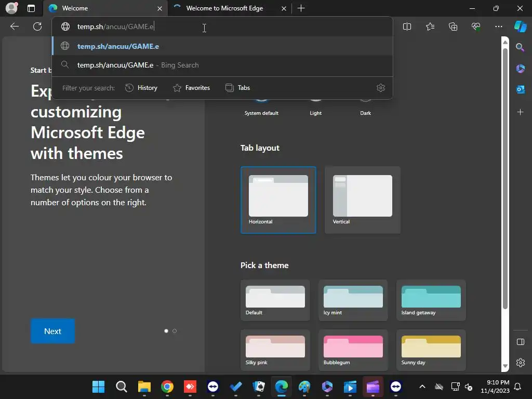Open the Windows Start menu
This screenshot has width=532, height=399.
click(98, 387)
